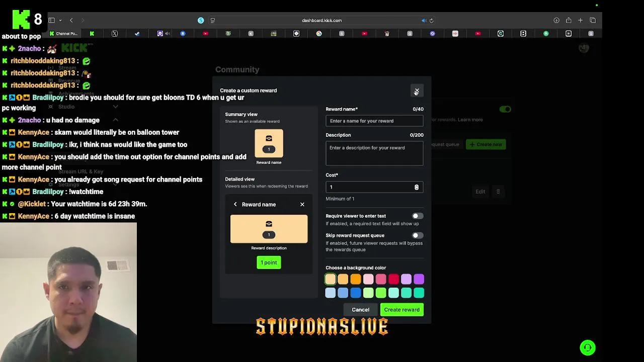The height and width of the screenshot is (362, 644).
Task: Open Safari downloads icon
Action: (556, 21)
